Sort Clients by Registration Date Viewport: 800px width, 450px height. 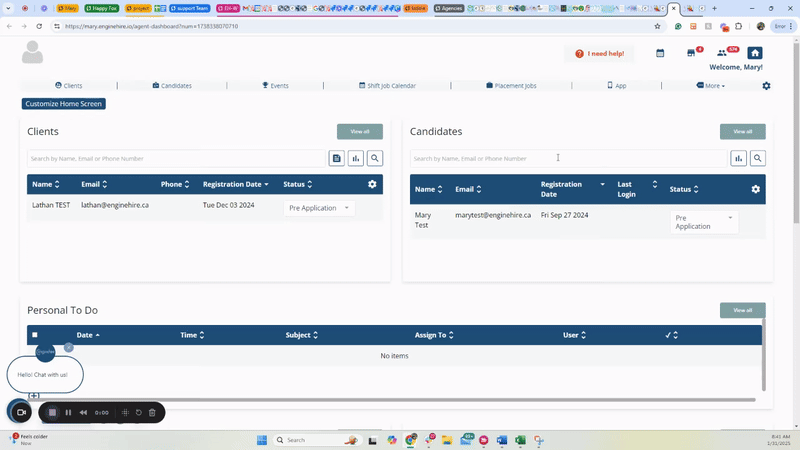(x=236, y=184)
